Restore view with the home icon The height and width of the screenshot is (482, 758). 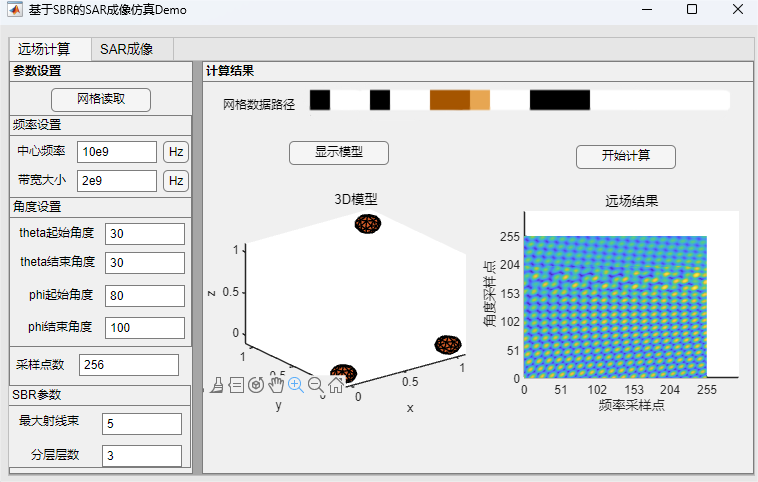335,384
